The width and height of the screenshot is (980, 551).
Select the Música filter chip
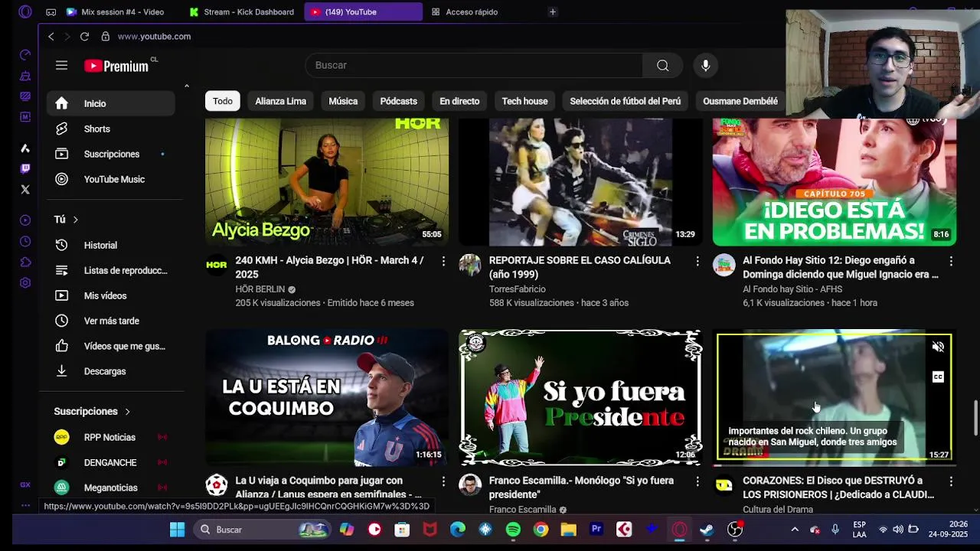point(343,101)
